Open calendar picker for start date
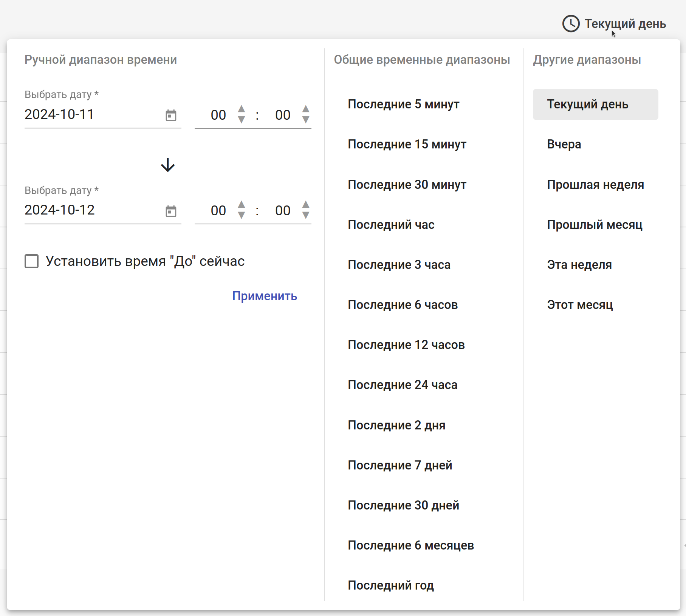This screenshot has height=616, width=686. click(x=171, y=115)
